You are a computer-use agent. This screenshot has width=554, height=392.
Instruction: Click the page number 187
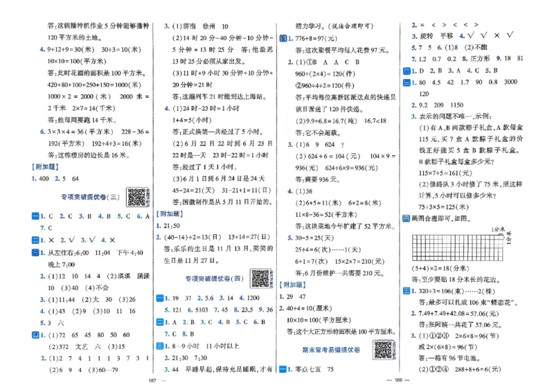[152, 380]
